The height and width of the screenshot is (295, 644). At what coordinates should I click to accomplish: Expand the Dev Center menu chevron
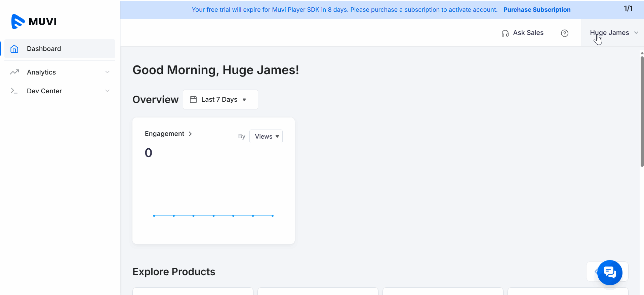pyautogui.click(x=107, y=91)
